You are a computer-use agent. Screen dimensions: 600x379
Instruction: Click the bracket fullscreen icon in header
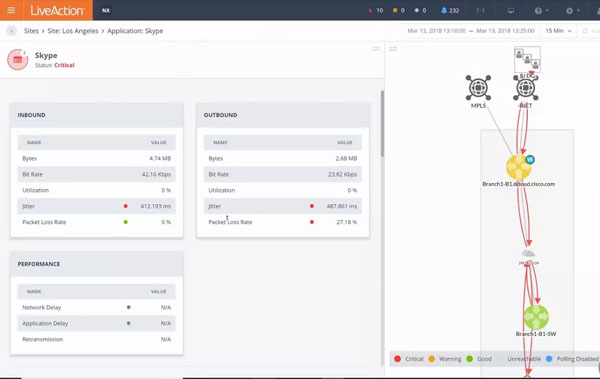pos(480,10)
